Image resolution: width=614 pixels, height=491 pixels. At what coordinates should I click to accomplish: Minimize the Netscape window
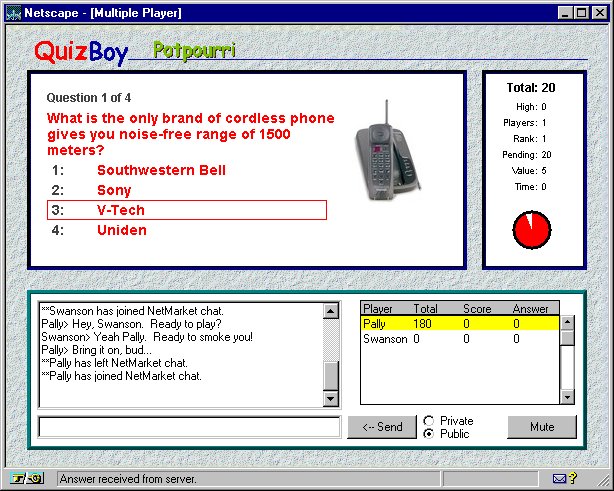[565, 13]
